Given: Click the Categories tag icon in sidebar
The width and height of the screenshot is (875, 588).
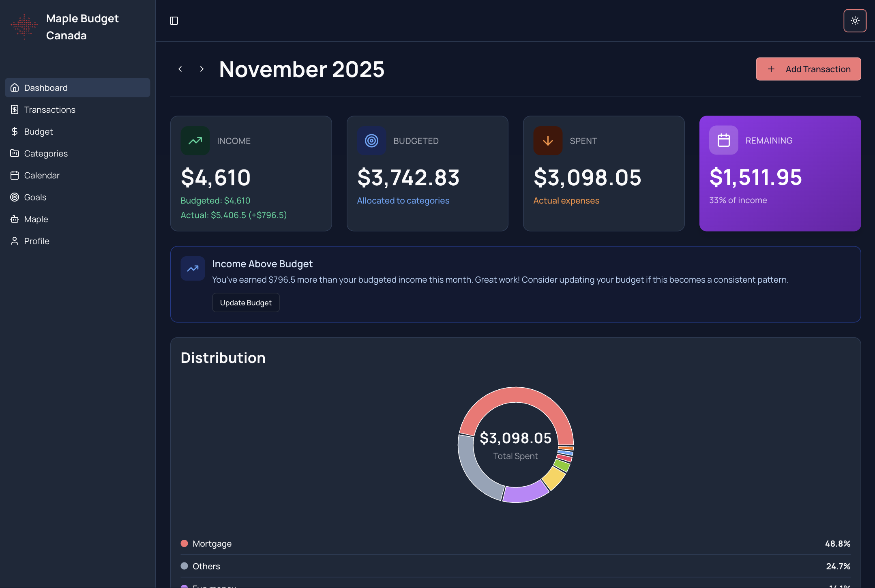Looking at the screenshot, I should (15, 153).
